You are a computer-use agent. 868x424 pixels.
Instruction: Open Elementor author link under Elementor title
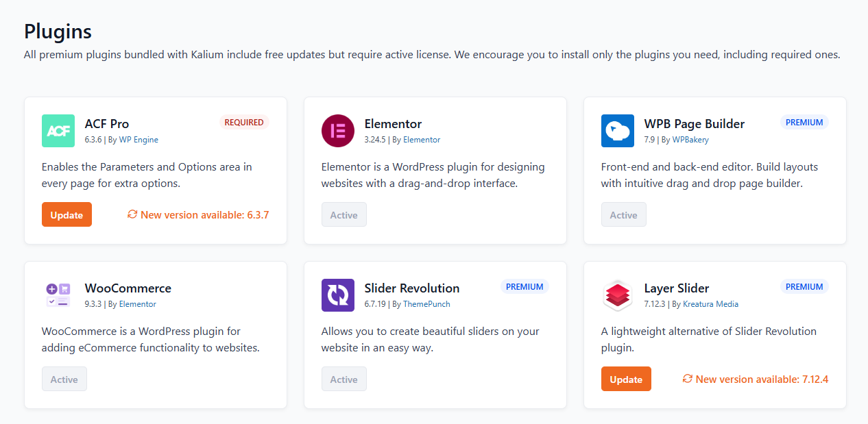point(422,140)
